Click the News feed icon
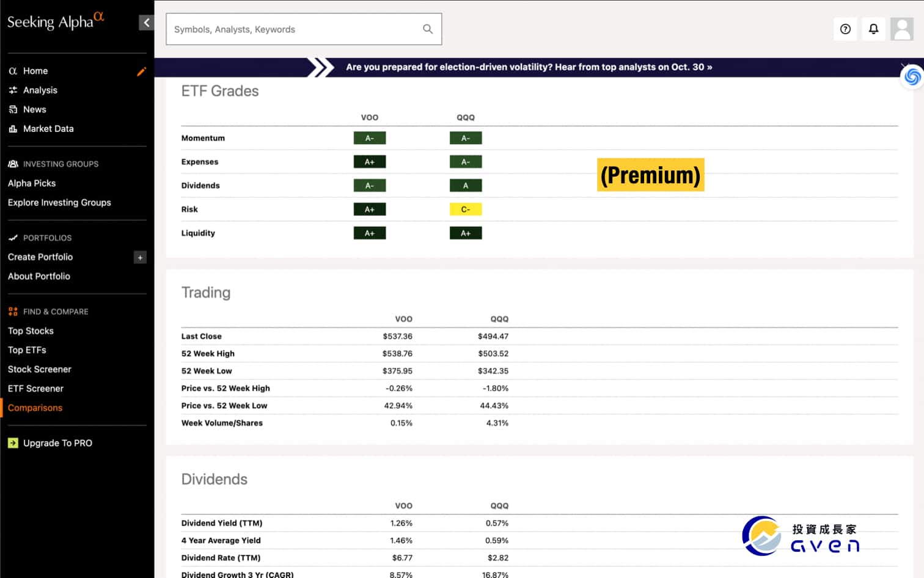 [x=13, y=109]
